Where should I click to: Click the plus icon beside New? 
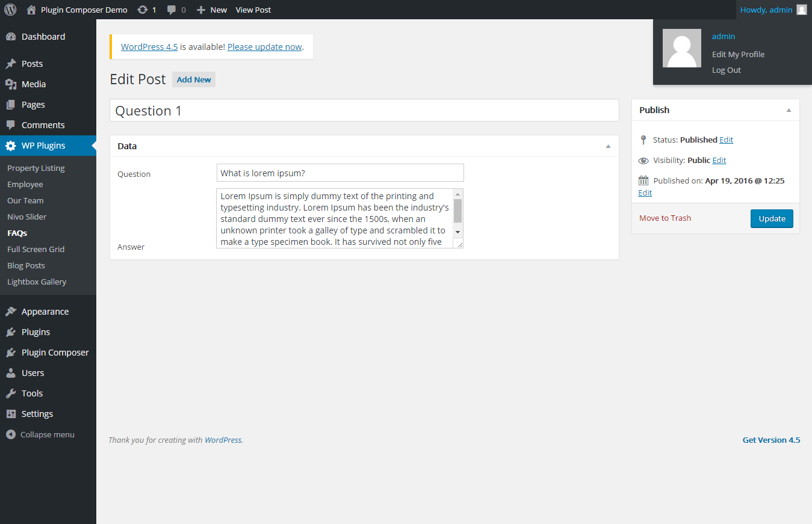pyautogui.click(x=202, y=10)
